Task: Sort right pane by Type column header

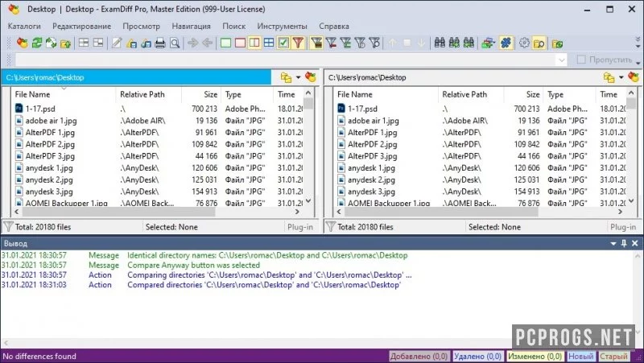Action: tap(569, 94)
